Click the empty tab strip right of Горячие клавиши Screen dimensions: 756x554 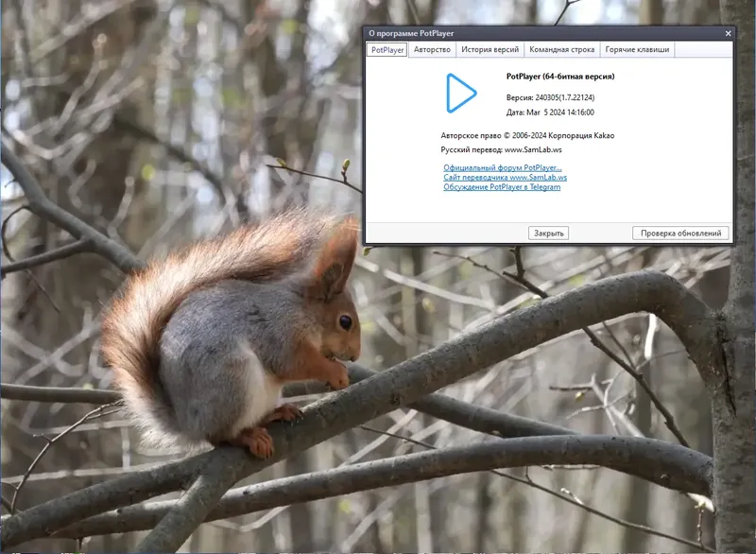pos(703,49)
